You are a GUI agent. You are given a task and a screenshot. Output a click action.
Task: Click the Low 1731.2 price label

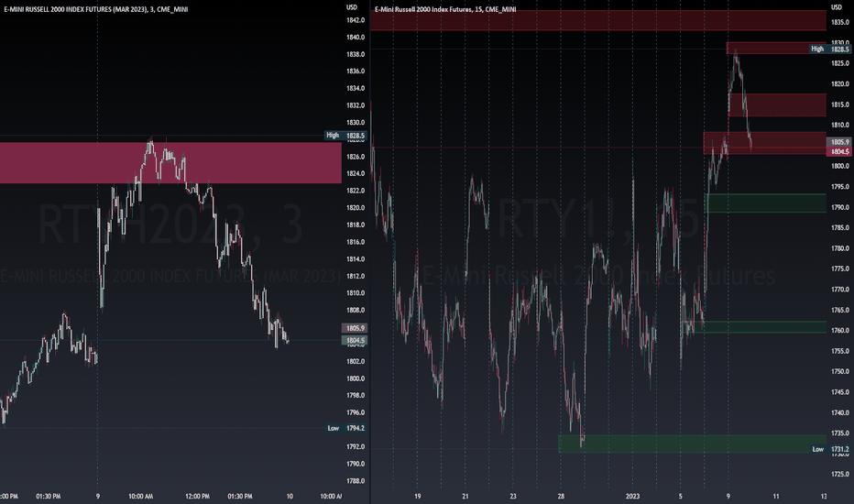[830, 450]
